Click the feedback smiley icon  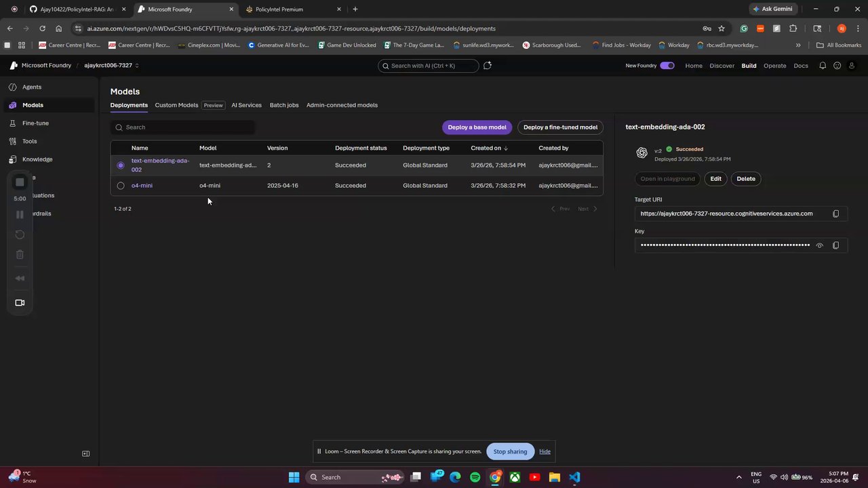(837, 66)
